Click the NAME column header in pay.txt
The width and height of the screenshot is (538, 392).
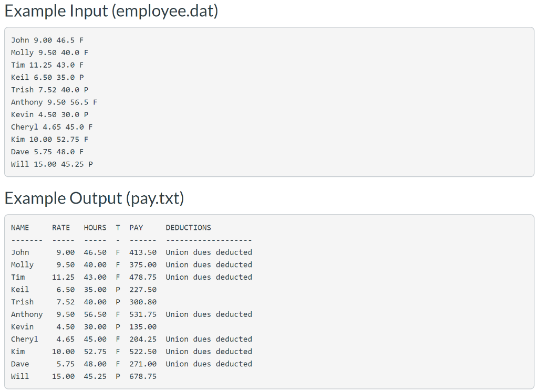click(20, 227)
